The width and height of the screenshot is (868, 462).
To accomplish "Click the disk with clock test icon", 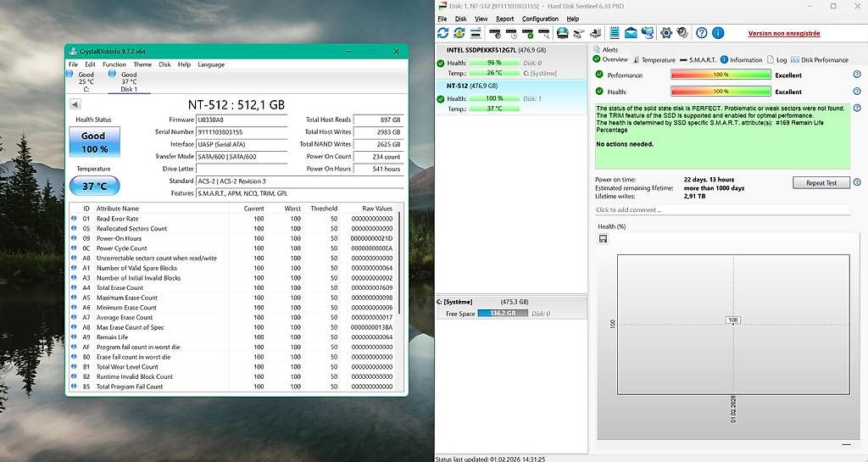I will (x=511, y=34).
